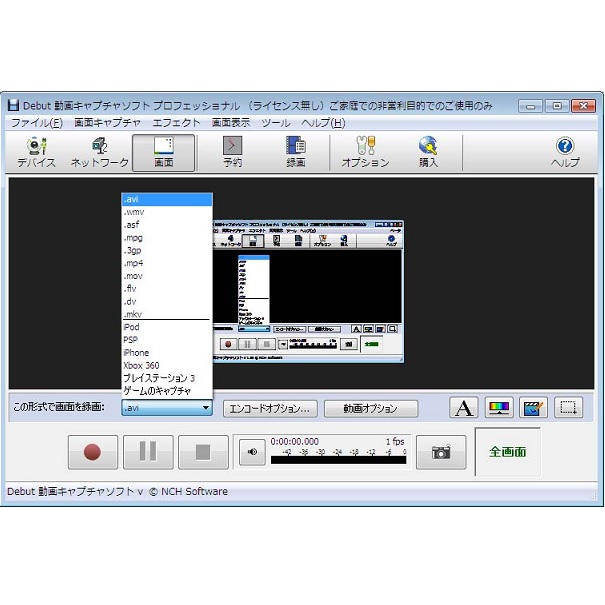Screen dimensions: 605x605
Task: Choose iPhone preset in format list
Action: point(167,353)
